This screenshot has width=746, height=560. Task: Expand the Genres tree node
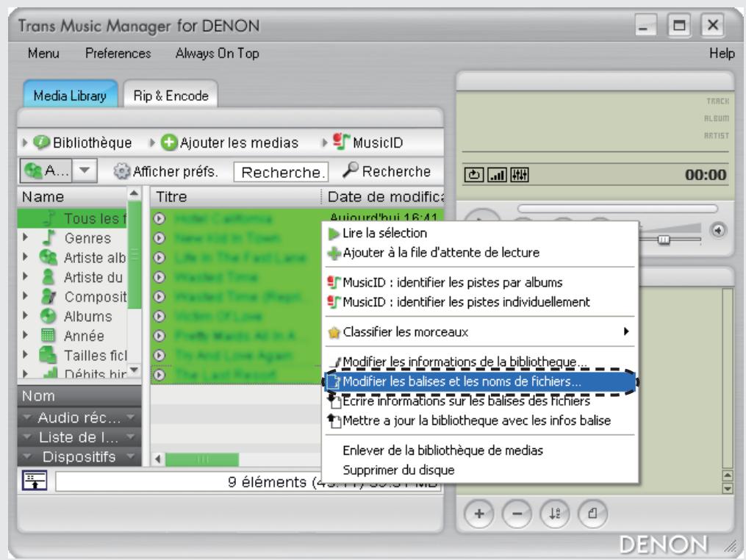[25, 237]
